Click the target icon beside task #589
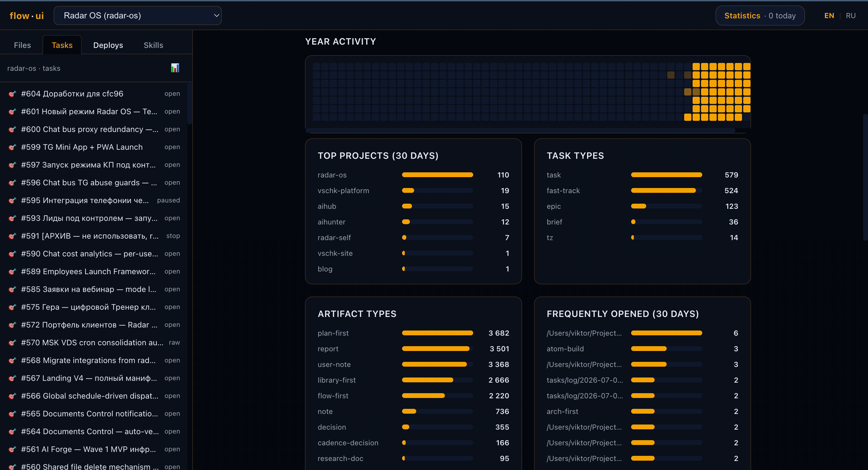Viewport: 868px width, 470px height. coord(12,271)
